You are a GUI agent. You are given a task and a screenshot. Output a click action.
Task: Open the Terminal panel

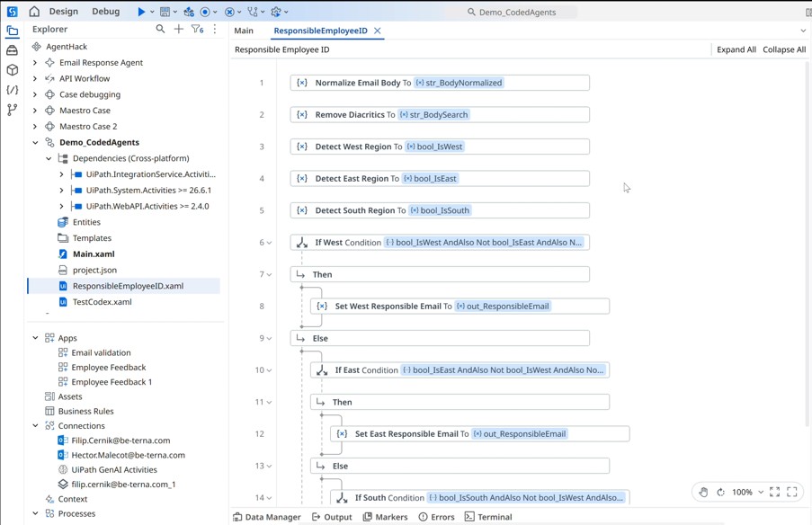[489, 517]
